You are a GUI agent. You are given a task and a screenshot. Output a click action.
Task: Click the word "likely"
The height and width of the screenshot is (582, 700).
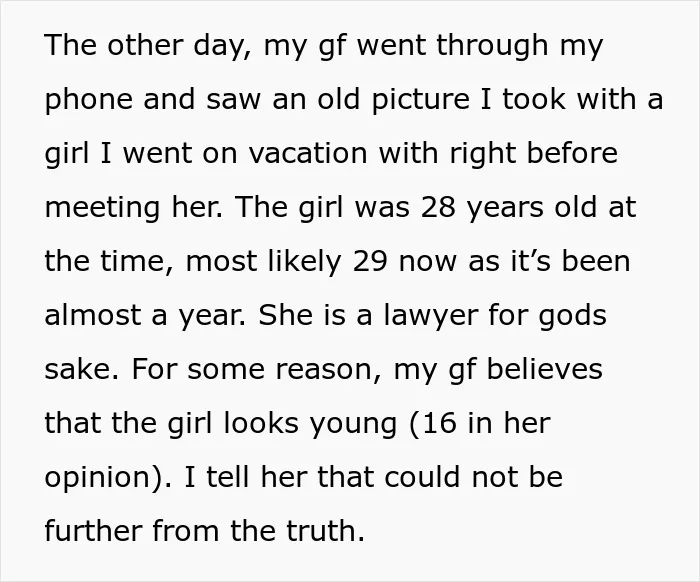[x=305, y=262]
